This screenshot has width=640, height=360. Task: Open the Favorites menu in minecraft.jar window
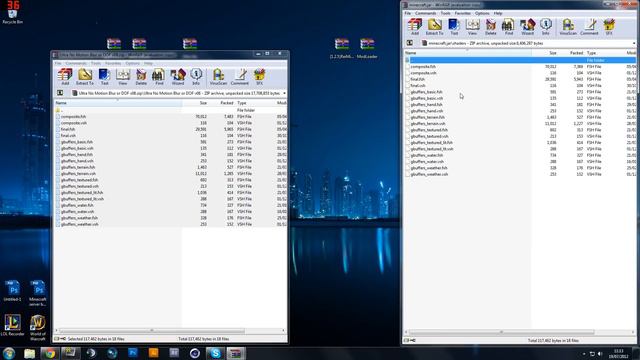pos(462,13)
